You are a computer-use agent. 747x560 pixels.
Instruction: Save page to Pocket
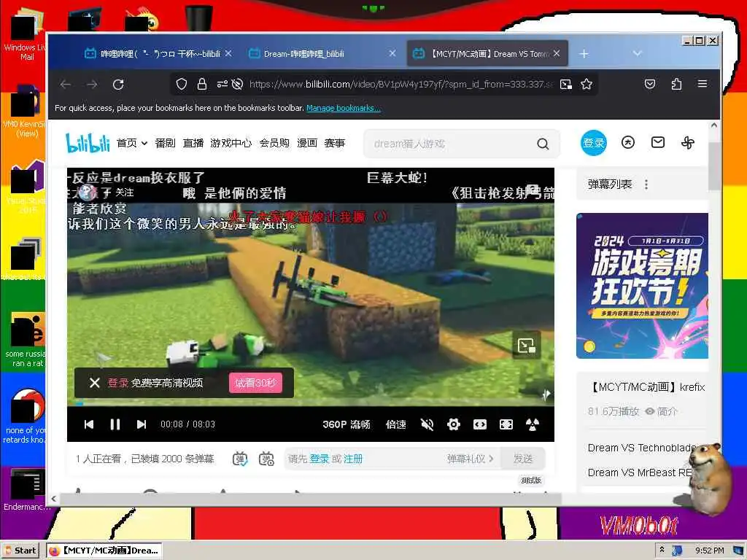pyautogui.click(x=650, y=85)
